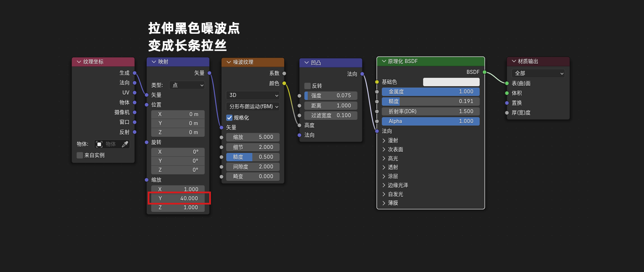
Task: Open the 类型 dropdown set to 点
Action: [187, 85]
